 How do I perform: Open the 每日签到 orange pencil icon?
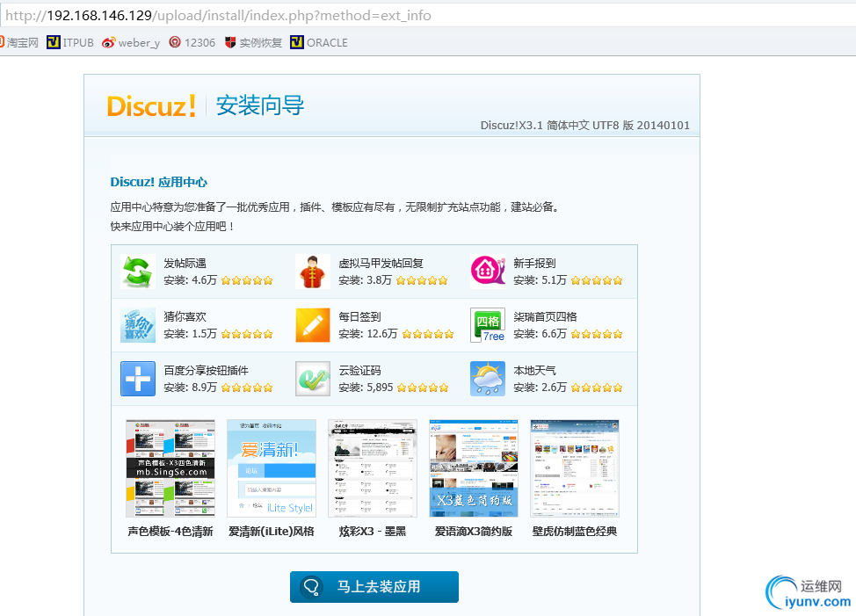click(312, 325)
